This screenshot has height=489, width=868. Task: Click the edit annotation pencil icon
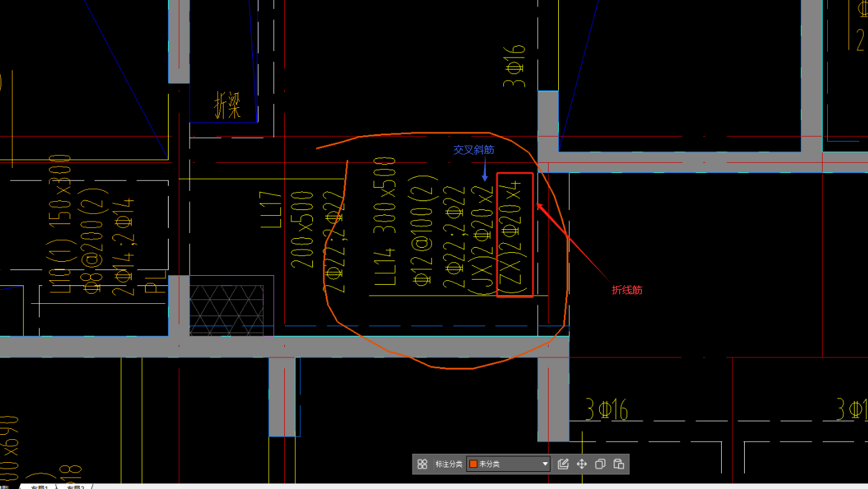[x=563, y=464]
